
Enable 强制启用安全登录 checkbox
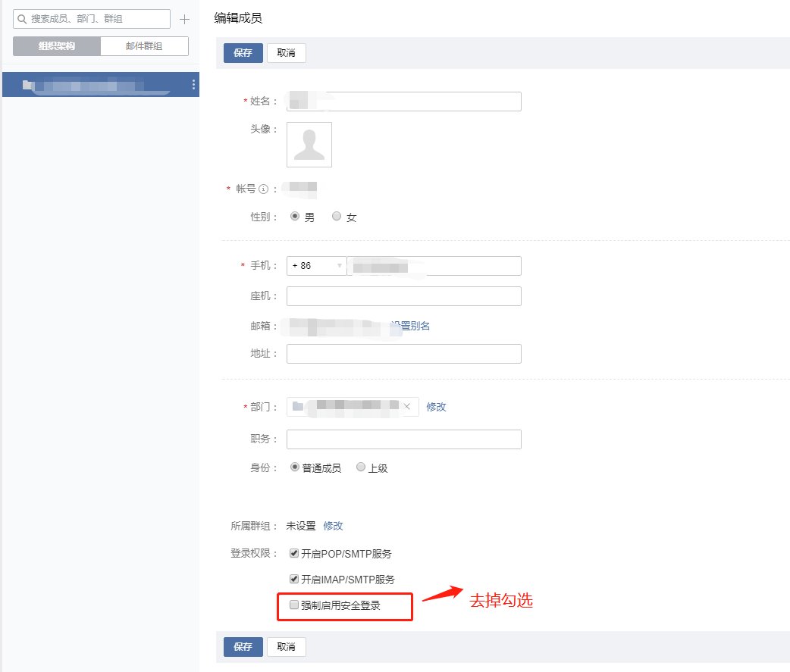click(x=293, y=605)
